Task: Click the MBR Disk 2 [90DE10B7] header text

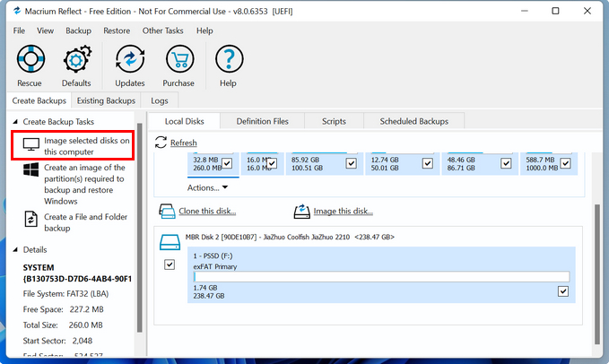Action: [x=290, y=237]
